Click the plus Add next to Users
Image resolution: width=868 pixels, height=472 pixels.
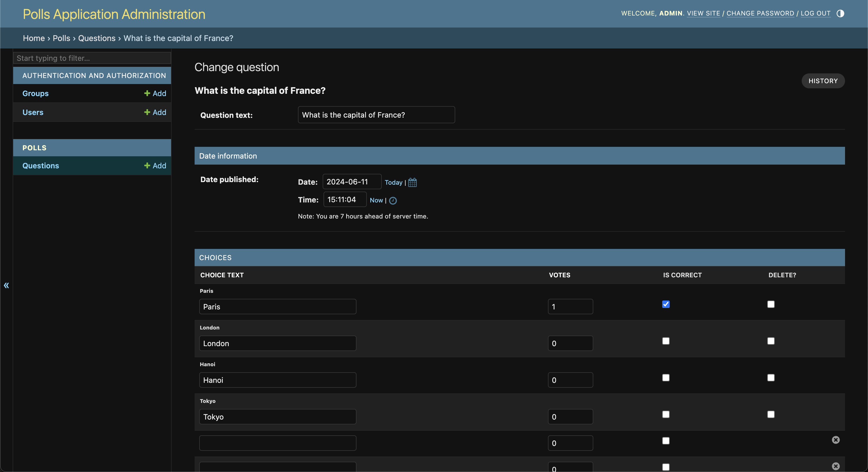tap(155, 112)
